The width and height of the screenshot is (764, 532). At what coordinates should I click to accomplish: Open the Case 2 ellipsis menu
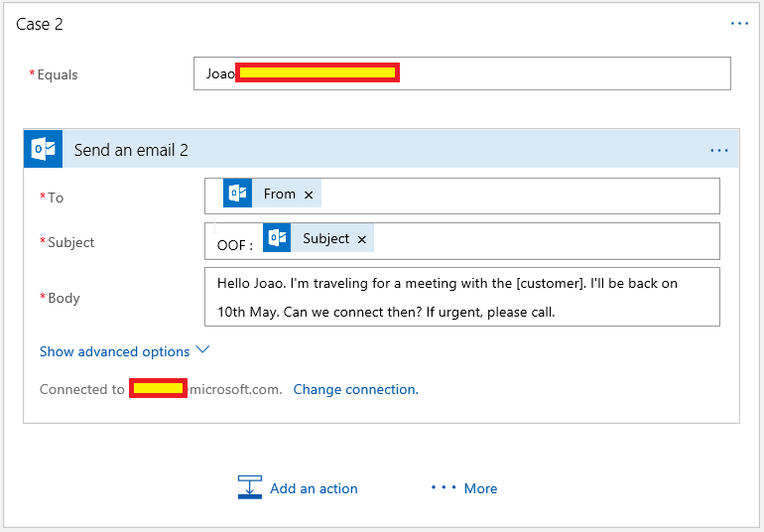click(x=739, y=24)
